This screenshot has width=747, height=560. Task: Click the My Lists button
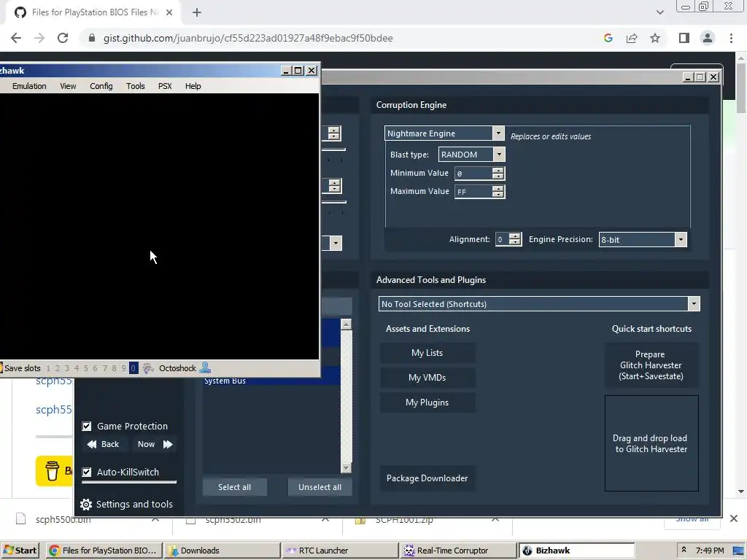427,353
